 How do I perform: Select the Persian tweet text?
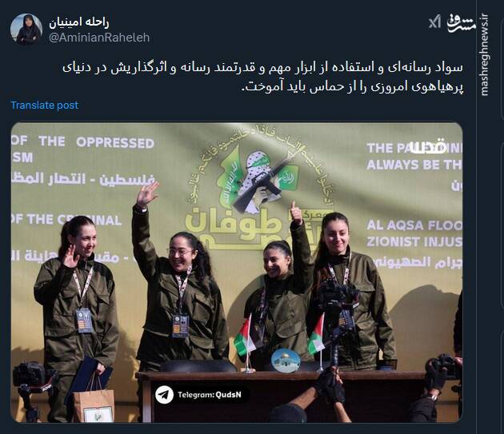262,77
